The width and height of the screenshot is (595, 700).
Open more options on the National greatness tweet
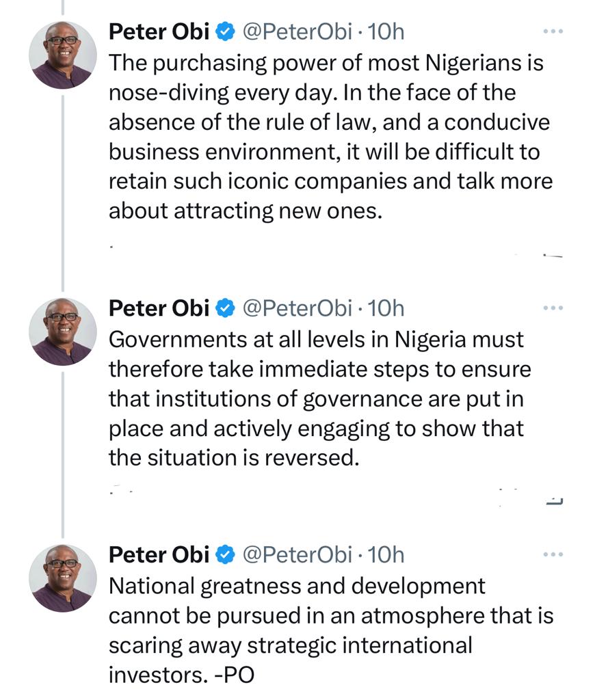552,554
